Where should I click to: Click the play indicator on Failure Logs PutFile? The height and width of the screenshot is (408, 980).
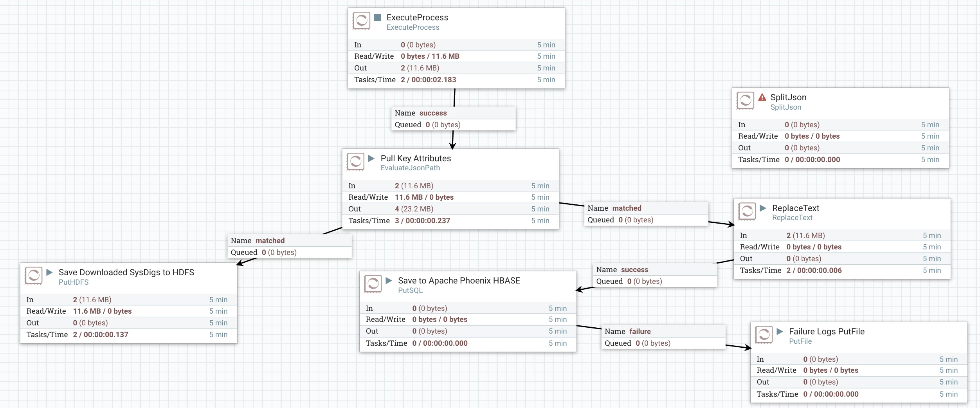tap(780, 331)
